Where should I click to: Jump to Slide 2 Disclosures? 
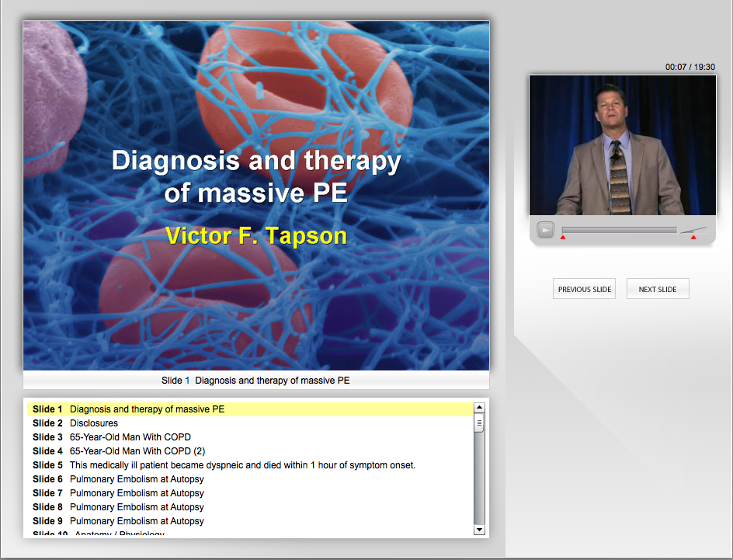tap(93, 423)
